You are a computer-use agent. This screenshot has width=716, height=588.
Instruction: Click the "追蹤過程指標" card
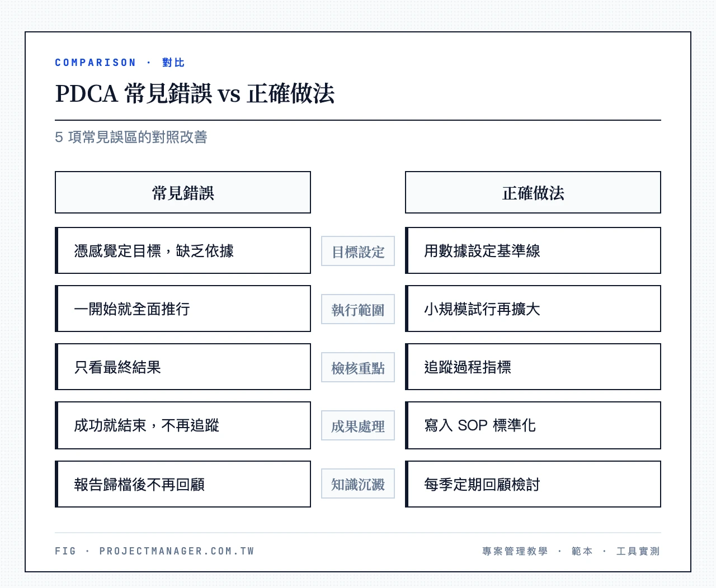(x=533, y=367)
